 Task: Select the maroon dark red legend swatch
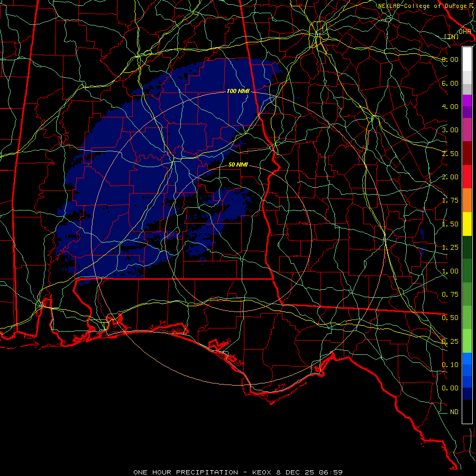pos(467,153)
